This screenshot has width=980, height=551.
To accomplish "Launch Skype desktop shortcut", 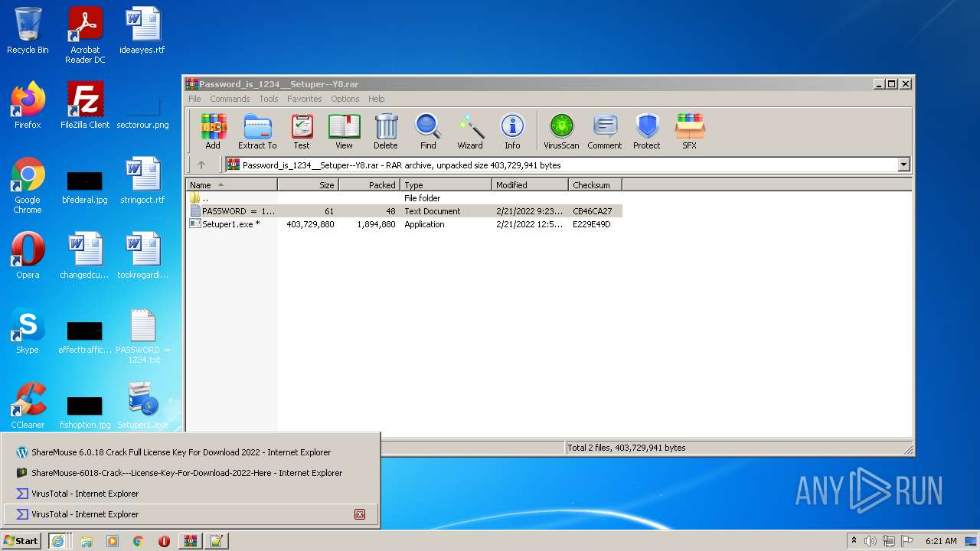I will (x=28, y=331).
